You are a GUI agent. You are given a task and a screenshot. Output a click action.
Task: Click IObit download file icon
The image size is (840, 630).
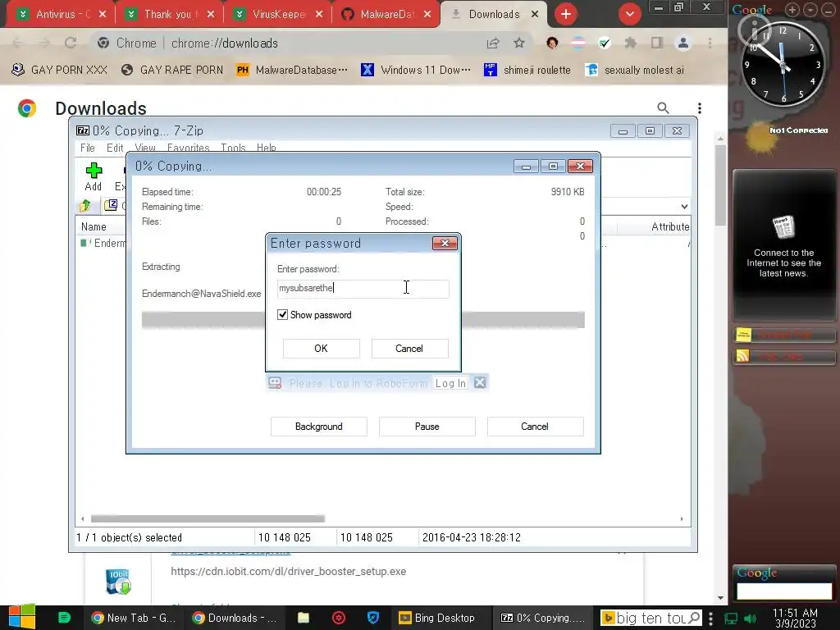pos(118,582)
